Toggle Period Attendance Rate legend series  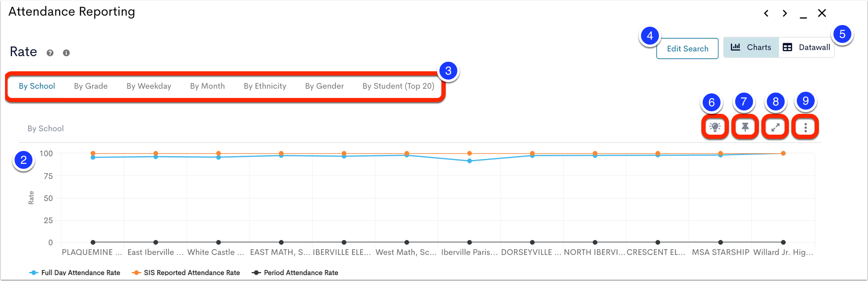coord(295,273)
